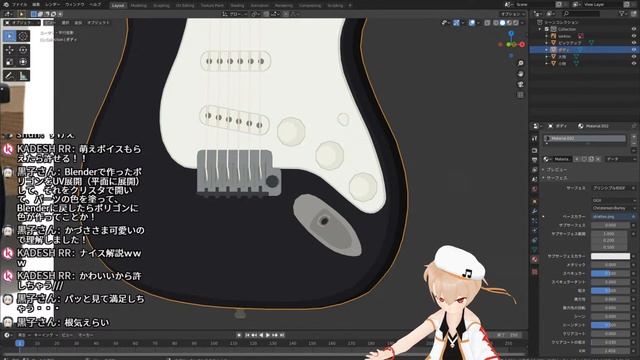Open the Output properties tab icon
640x360 pixels.
(535, 160)
